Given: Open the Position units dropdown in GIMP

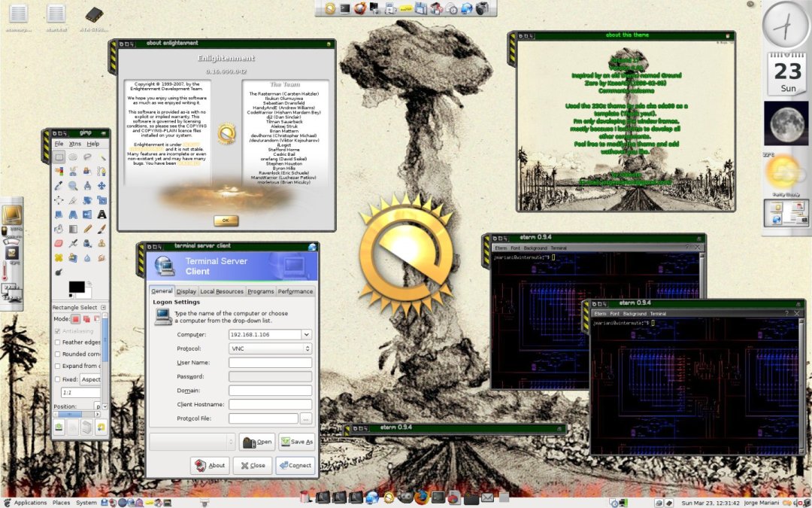Looking at the screenshot, I should [x=97, y=407].
